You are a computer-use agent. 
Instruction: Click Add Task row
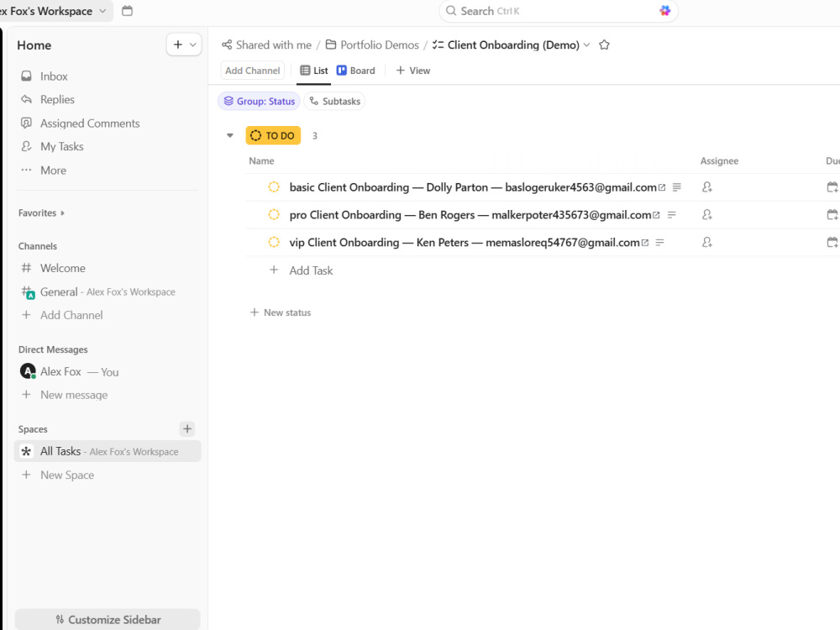pyautogui.click(x=311, y=270)
